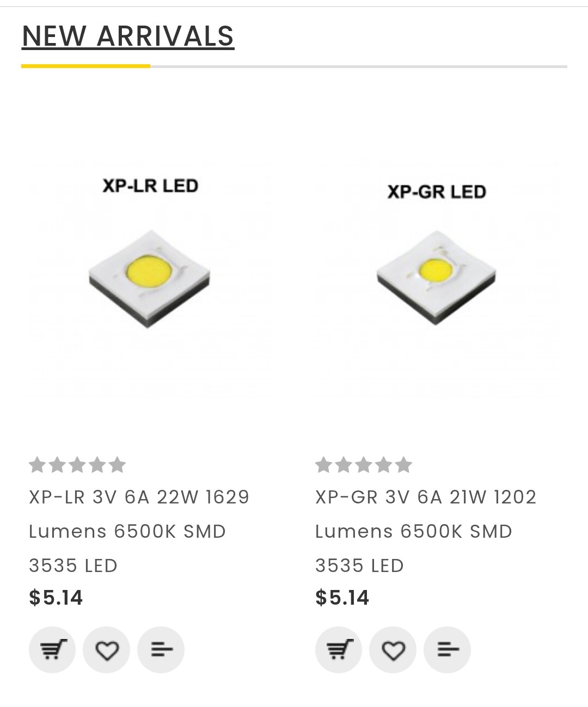Open XP-LR 3V 6A 22W product title
This screenshot has width=588, height=707.
click(x=139, y=531)
